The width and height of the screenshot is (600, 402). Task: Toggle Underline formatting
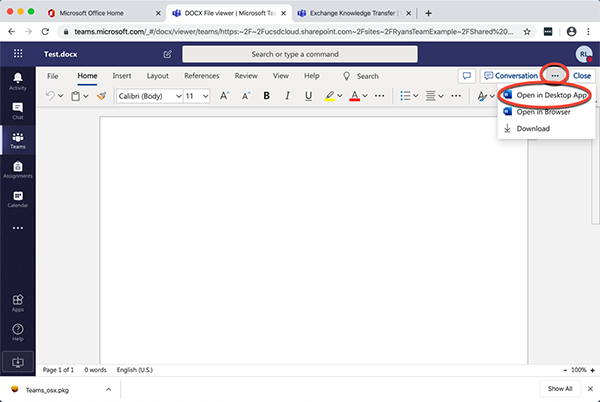(308, 96)
